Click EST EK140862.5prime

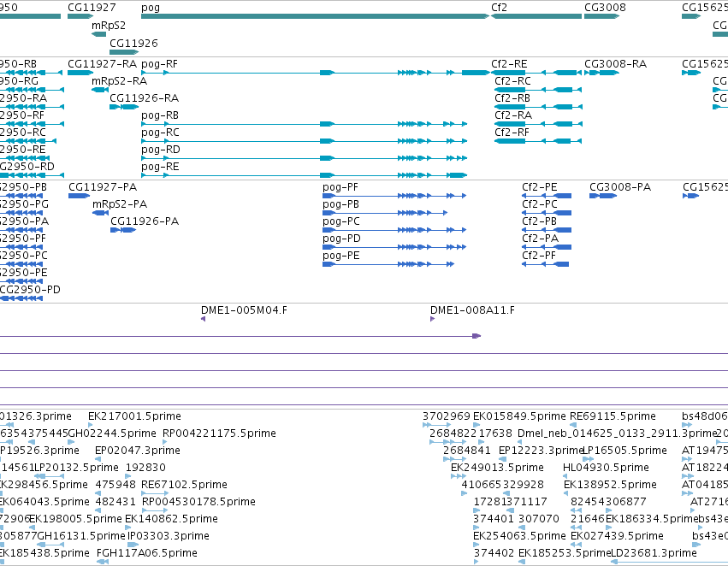(x=171, y=519)
